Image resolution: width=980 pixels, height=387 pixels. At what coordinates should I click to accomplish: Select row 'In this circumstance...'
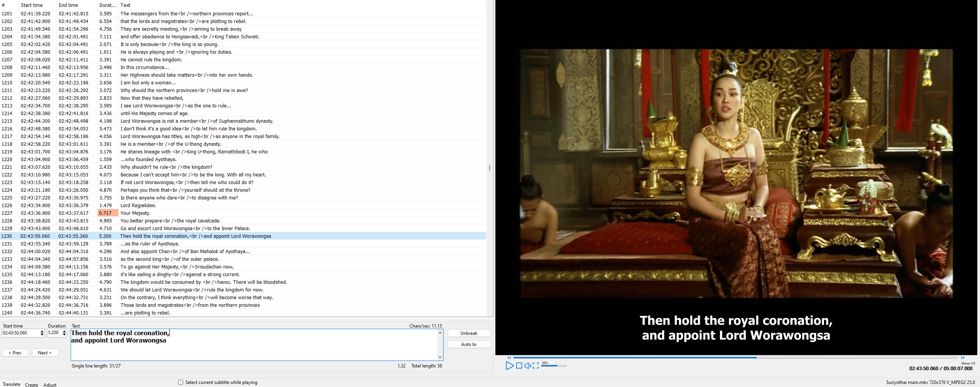pos(243,67)
